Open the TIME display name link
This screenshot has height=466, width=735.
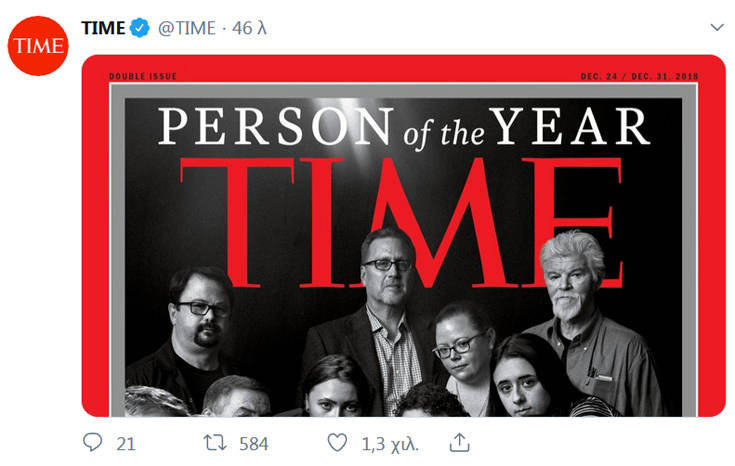pos(103,28)
